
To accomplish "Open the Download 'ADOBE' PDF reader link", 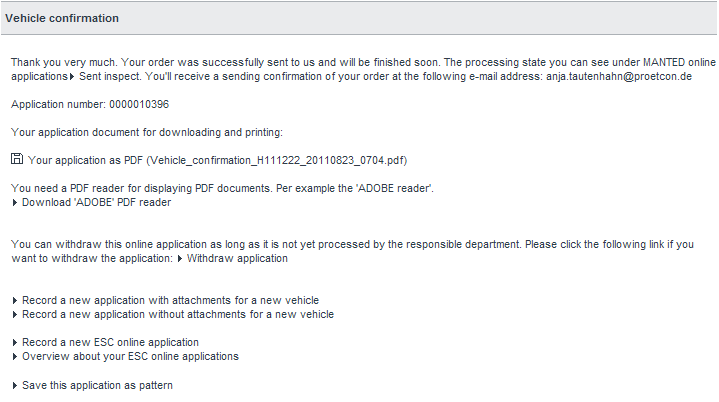I will (x=96, y=203).
